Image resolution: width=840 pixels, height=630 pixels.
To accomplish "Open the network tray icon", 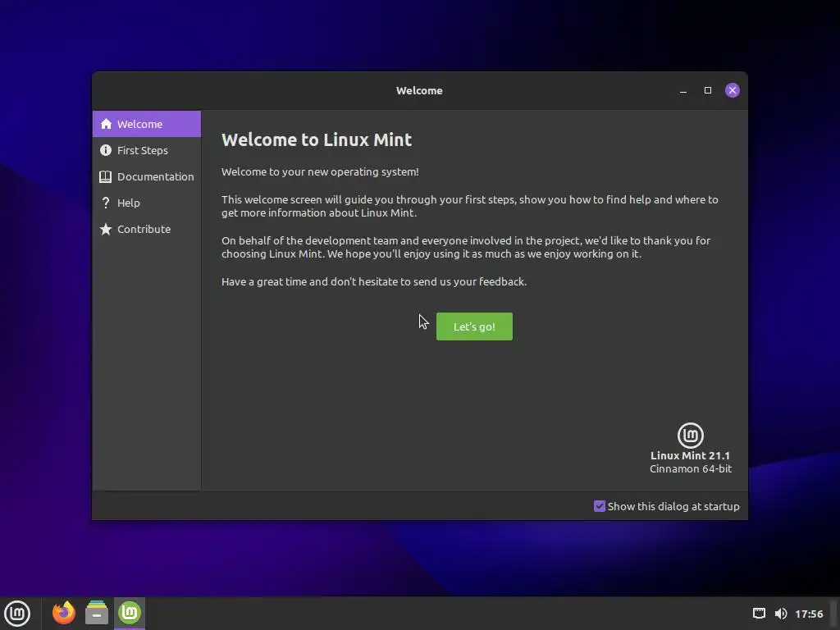I will 759,614.
